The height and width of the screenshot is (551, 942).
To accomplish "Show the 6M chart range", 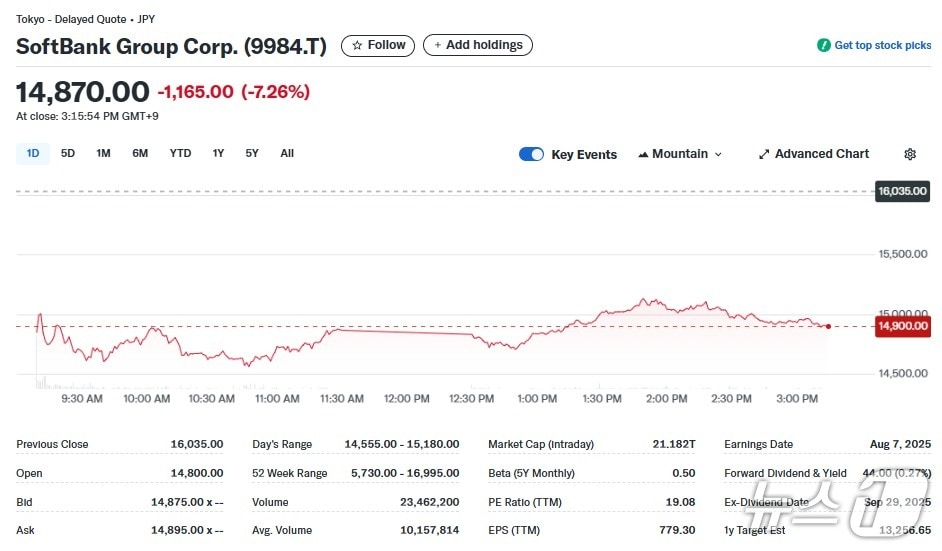I will click(140, 153).
